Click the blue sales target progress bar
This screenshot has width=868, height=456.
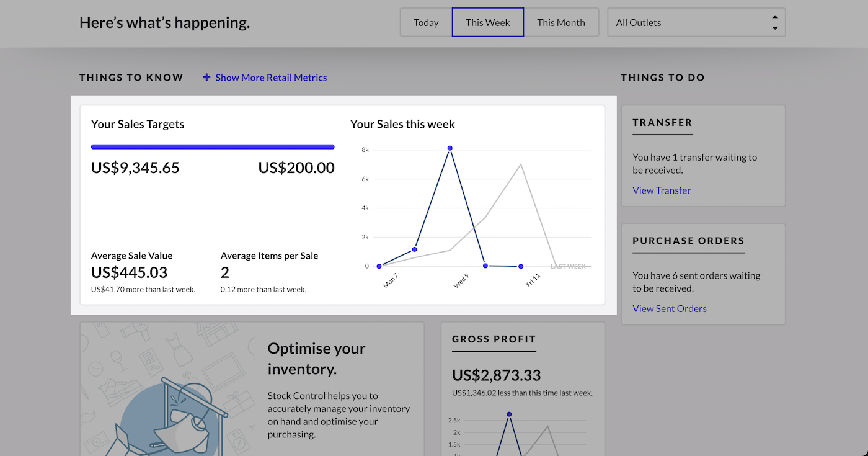point(213,147)
